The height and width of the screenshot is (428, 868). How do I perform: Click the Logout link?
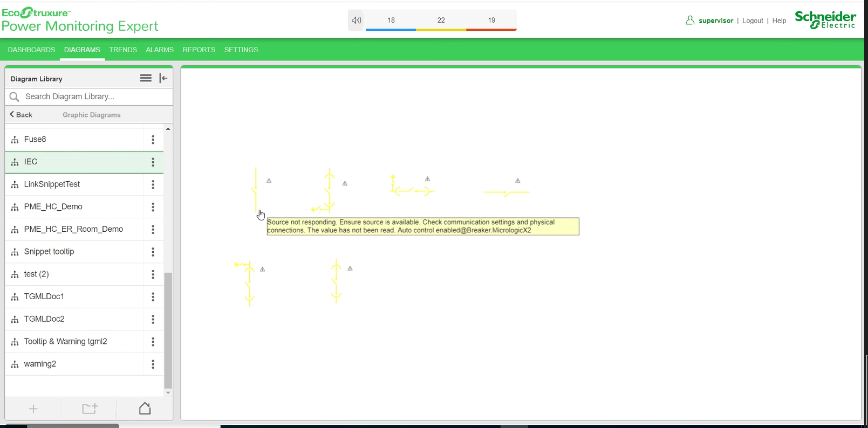click(x=753, y=20)
